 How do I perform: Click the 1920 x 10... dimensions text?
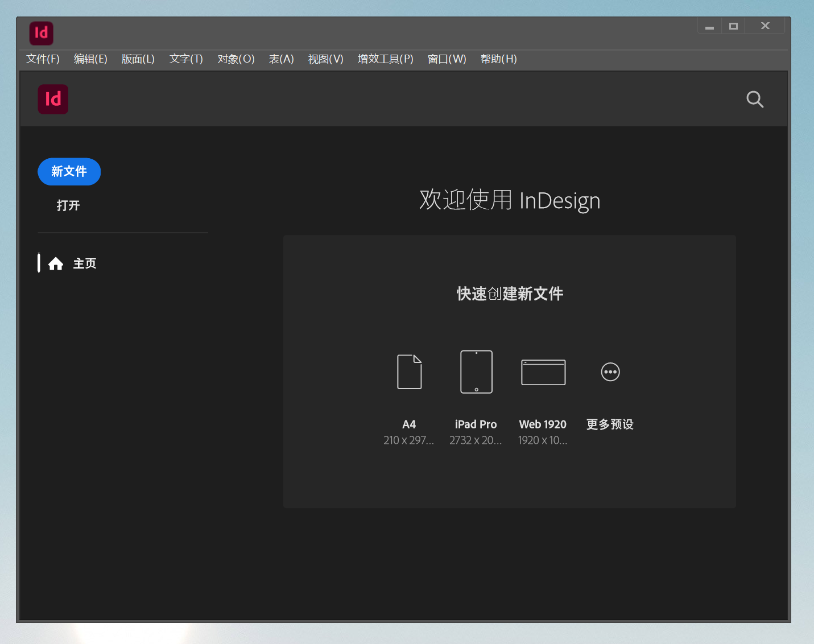tap(543, 440)
